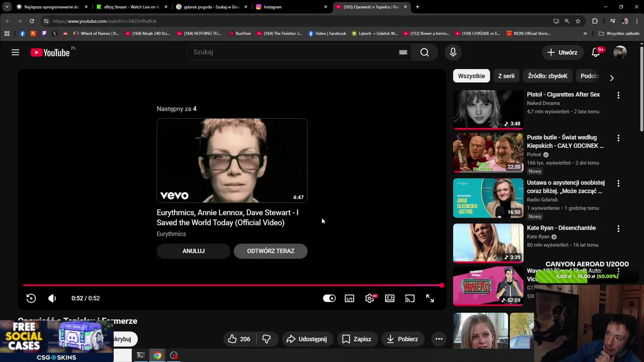Reload the page

pyautogui.click(x=32, y=21)
